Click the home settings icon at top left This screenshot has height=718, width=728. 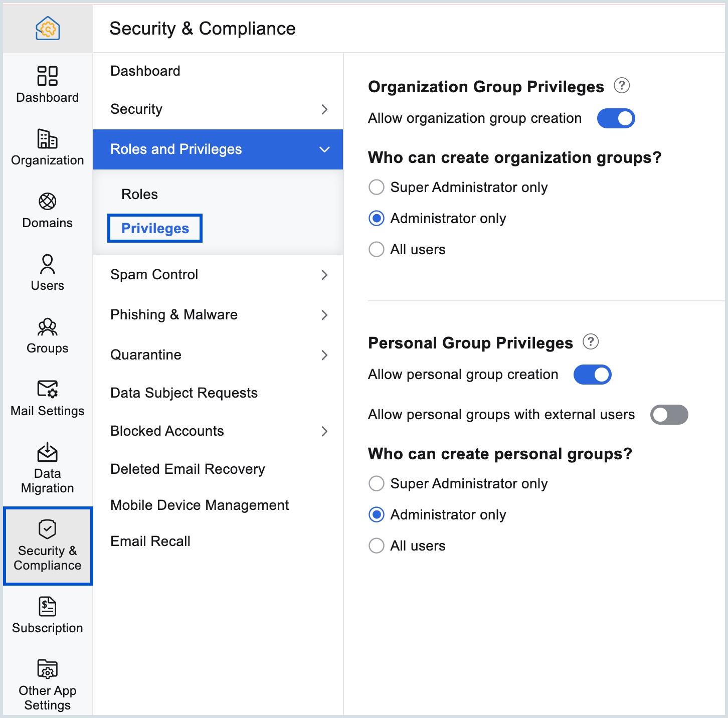click(47, 28)
